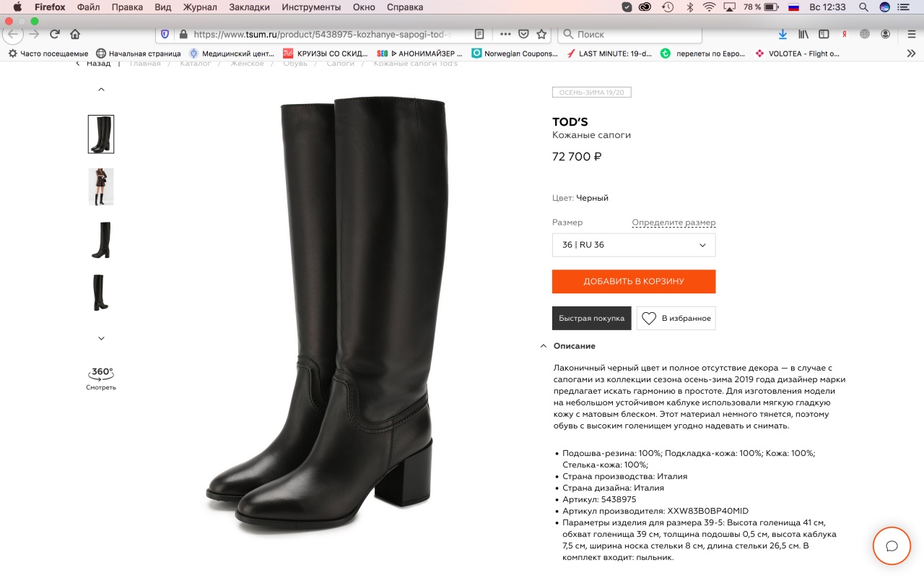Add boots to favorites with heart button

676,318
